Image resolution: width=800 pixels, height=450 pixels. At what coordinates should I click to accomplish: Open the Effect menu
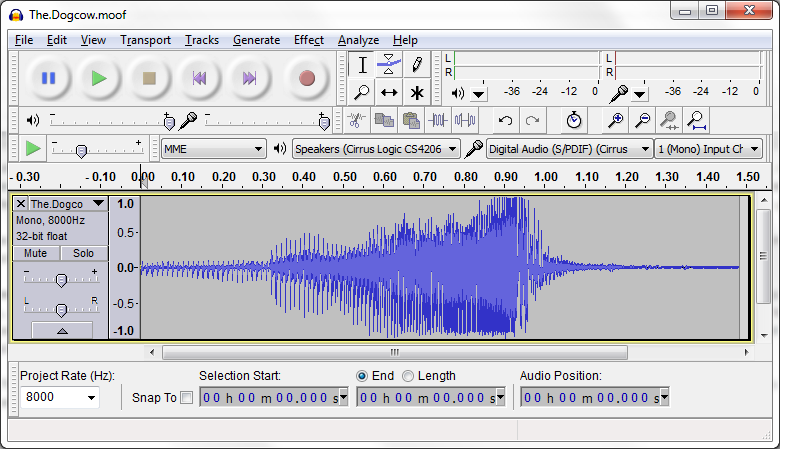click(309, 40)
